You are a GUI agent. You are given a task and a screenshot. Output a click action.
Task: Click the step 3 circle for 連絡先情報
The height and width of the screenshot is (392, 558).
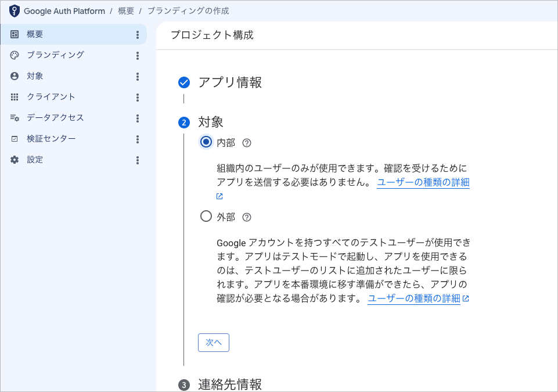184,385
